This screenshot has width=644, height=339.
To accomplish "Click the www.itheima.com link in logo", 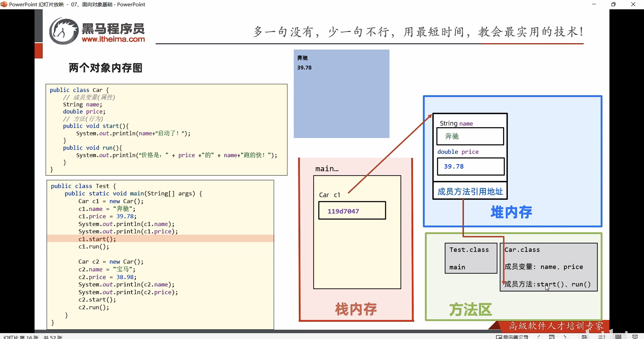I will (113, 39).
